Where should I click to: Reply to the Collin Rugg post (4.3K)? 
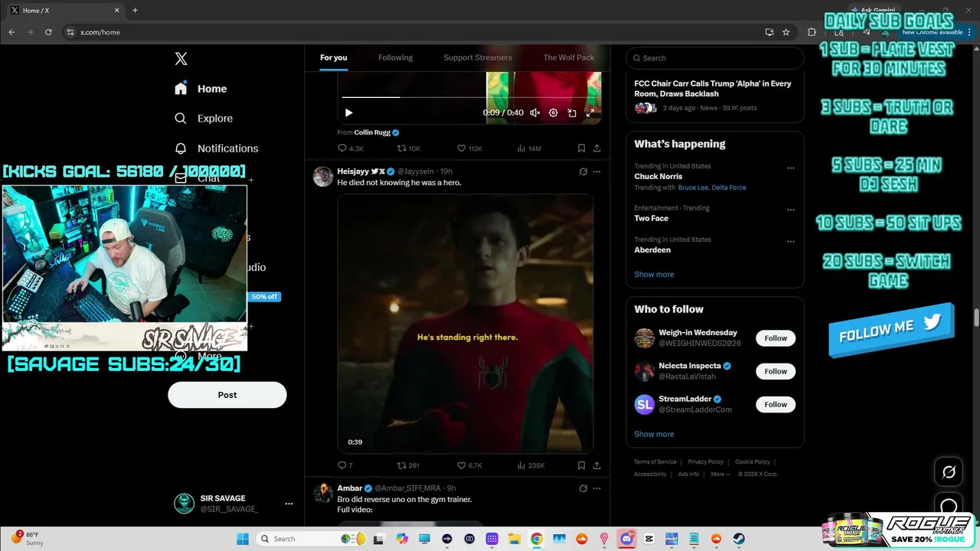pos(351,148)
